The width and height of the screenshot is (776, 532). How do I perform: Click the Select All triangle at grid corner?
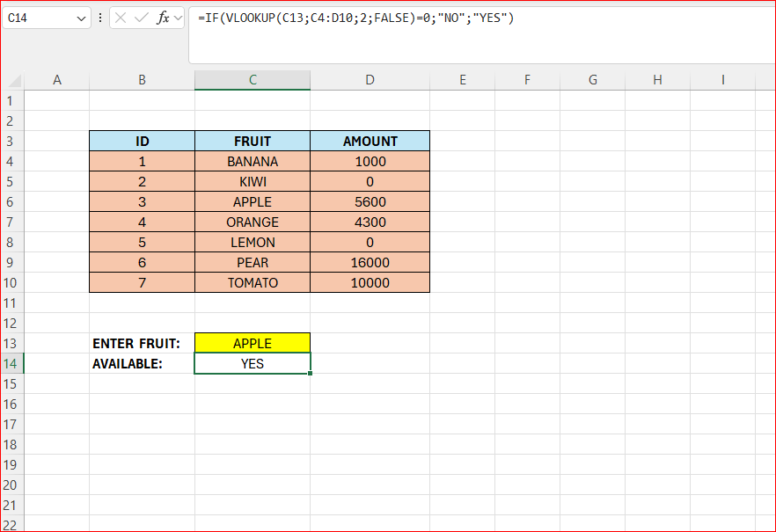pos(13,79)
